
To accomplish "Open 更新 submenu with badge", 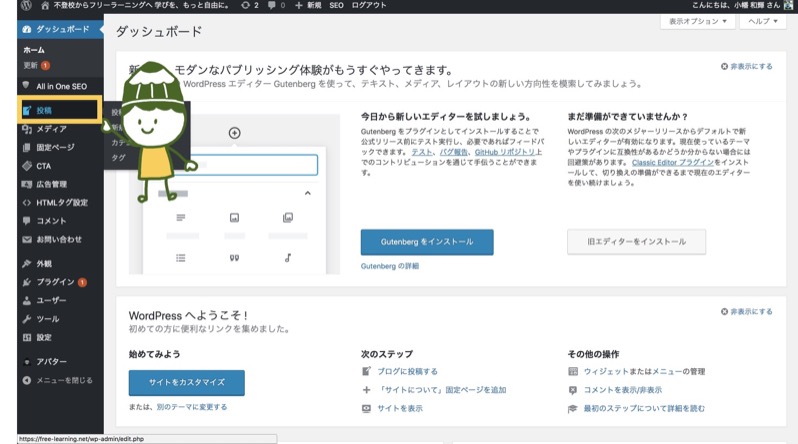I will point(36,65).
